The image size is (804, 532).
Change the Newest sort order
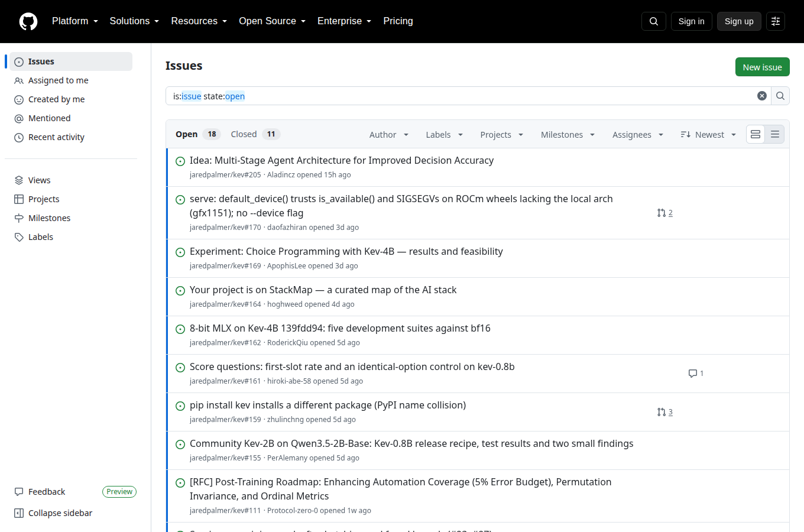click(708, 135)
